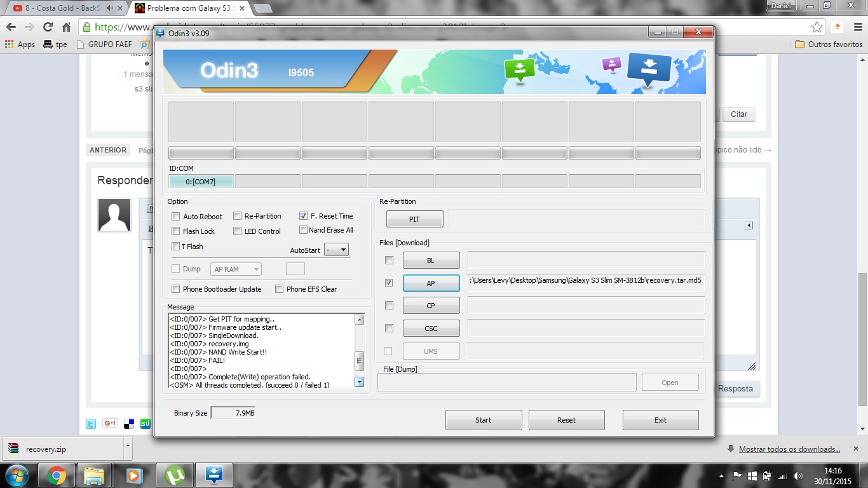Uncheck F. Reset Time option

(x=304, y=216)
